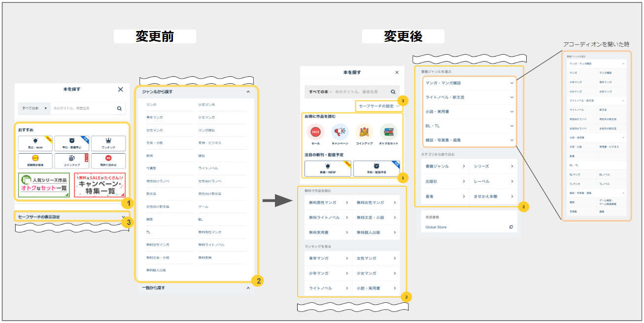Click the round コインアップ coin icon in 変更後

(364, 132)
